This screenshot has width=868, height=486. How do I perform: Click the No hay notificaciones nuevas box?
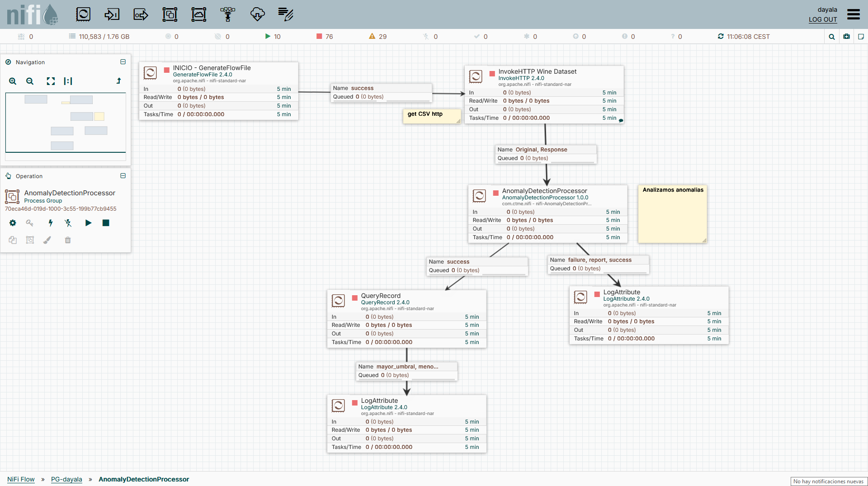[x=828, y=481]
